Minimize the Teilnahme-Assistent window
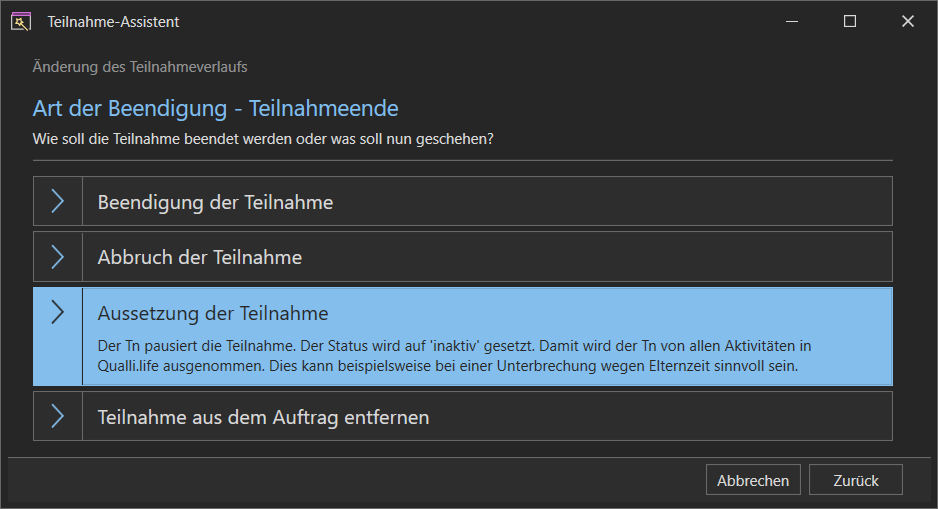The width and height of the screenshot is (938, 509). point(792,22)
